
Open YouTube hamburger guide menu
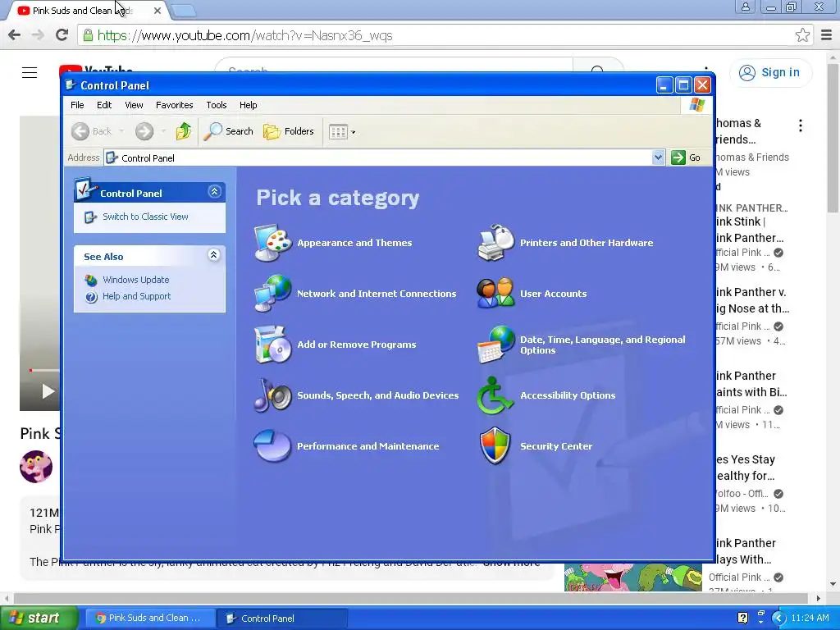[x=30, y=72]
